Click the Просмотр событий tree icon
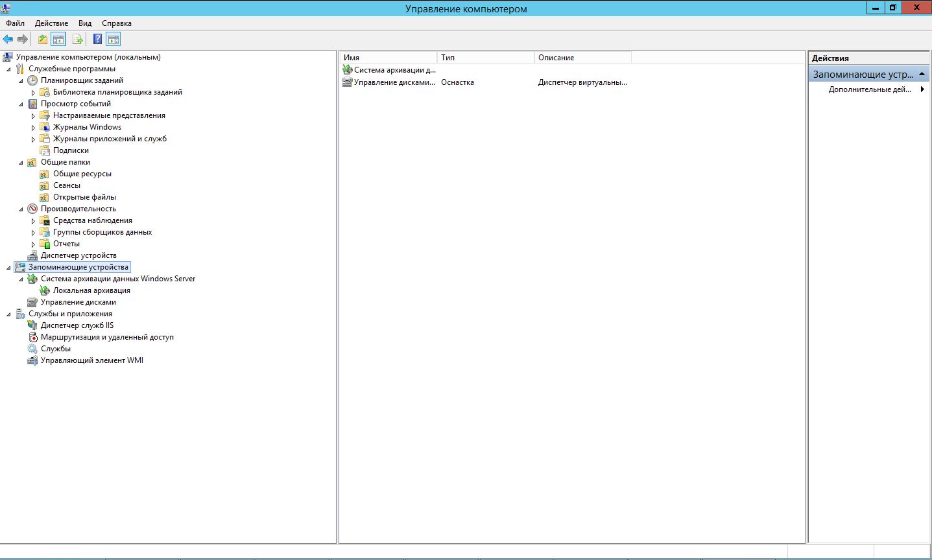Image resolution: width=932 pixels, height=560 pixels. (x=32, y=104)
